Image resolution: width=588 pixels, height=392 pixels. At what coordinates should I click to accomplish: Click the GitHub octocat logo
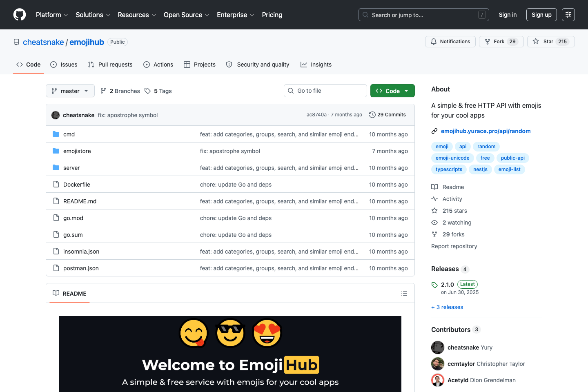click(19, 15)
